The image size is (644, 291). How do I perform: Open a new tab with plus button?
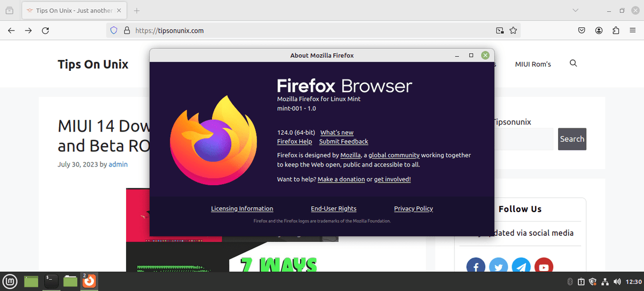click(x=137, y=10)
